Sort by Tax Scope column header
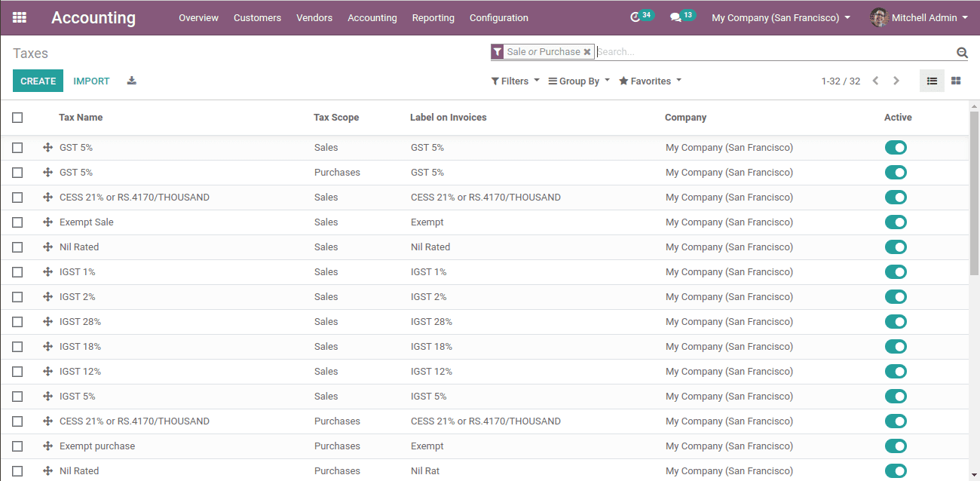980x481 pixels. pyautogui.click(x=336, y=118)
